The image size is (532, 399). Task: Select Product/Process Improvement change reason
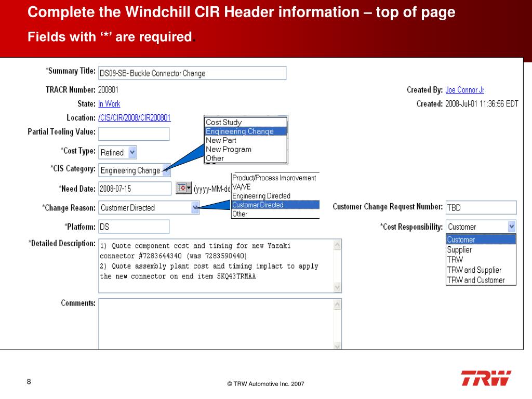[275, 178]
